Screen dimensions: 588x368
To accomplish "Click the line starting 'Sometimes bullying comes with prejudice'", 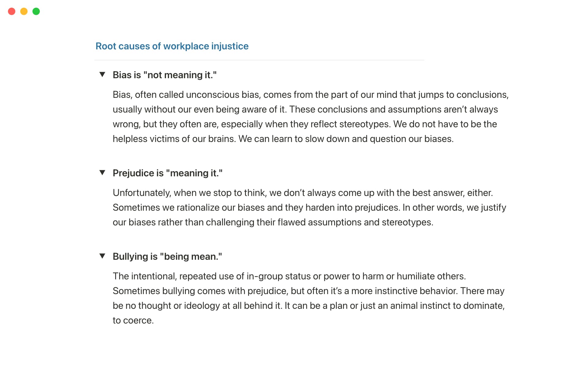I will point(308,291).
